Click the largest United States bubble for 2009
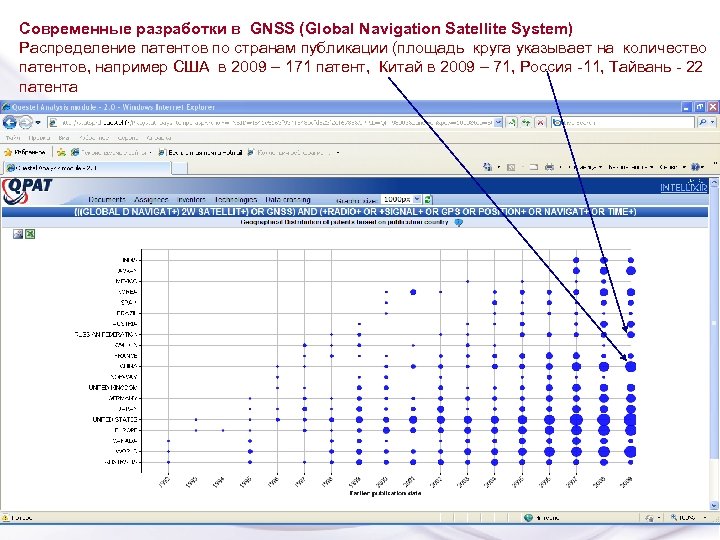Screen dimensions: 720x540 pyautogui.click(x=630, y=419)
